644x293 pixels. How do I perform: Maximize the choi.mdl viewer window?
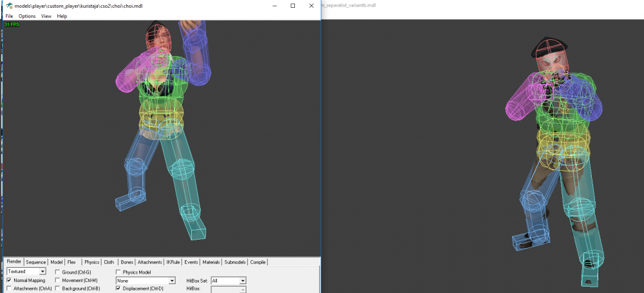point(292,6)
